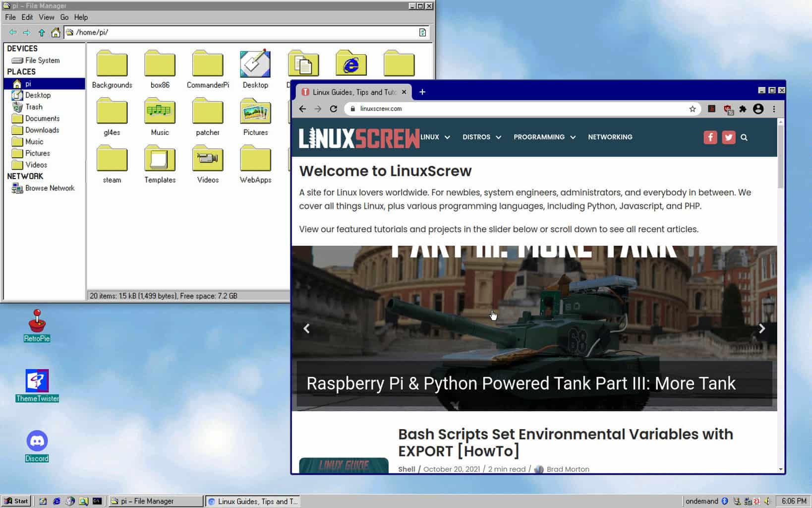The image size is (812, 508).
Task: Open the Go menu in File Manager
Action: point(64,17)
